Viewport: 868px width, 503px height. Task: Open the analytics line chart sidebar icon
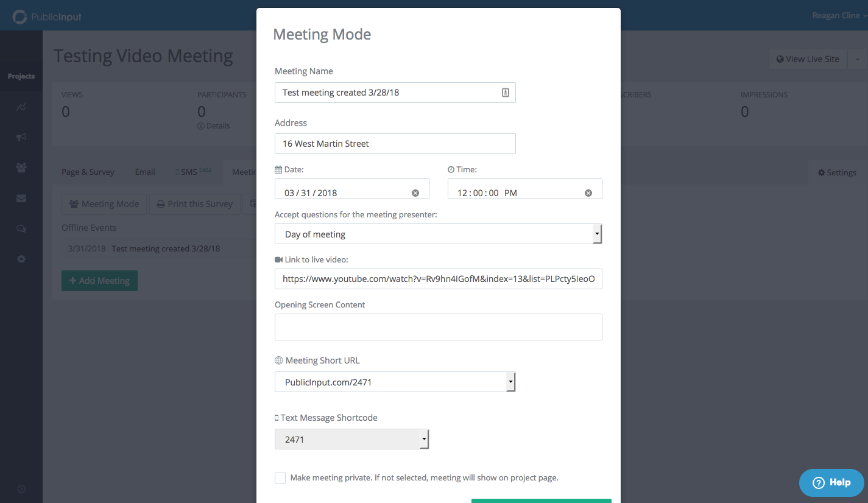pos(21,107)
